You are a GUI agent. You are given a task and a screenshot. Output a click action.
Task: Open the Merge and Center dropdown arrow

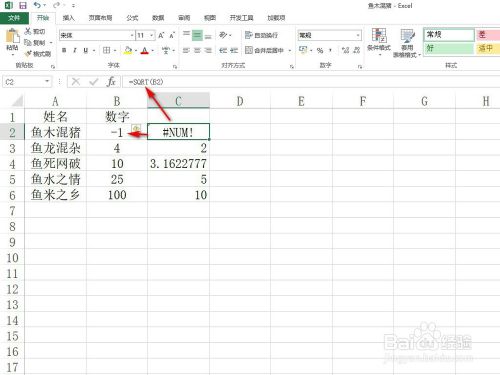(290, 51)
